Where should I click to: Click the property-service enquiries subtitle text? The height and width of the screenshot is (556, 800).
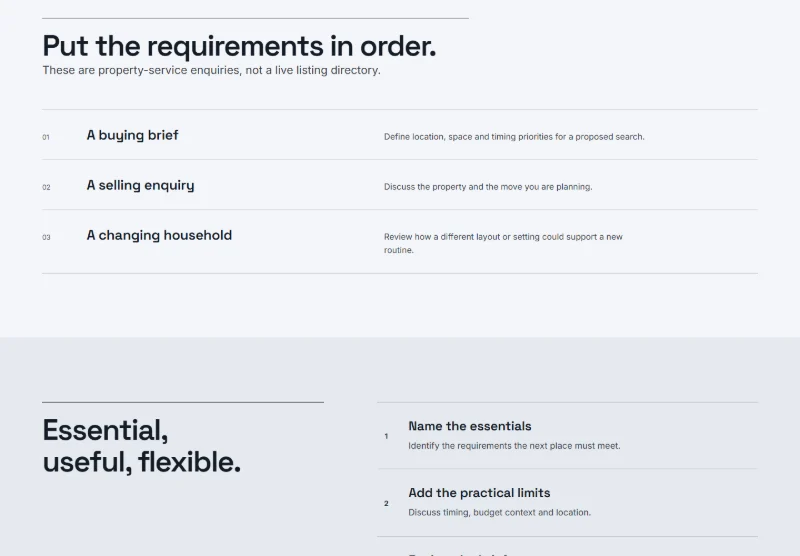[211, 70]
